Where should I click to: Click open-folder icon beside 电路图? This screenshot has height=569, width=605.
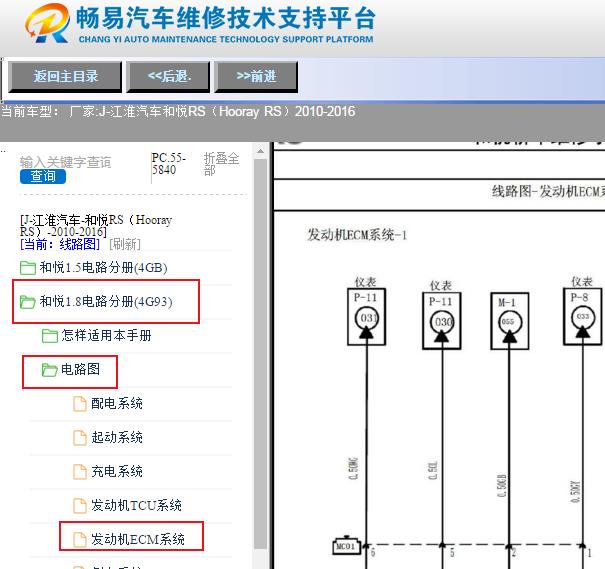tap(50, 370)
